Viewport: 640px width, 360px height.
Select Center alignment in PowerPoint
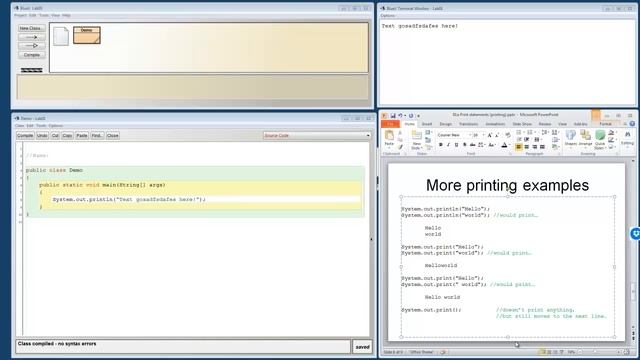tap(527, 147)
